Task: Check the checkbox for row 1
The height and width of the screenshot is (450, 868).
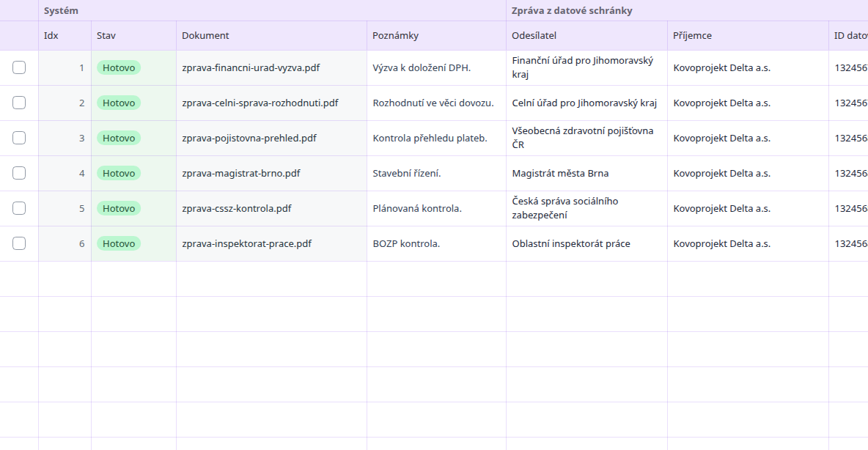Action: [19, 67]
